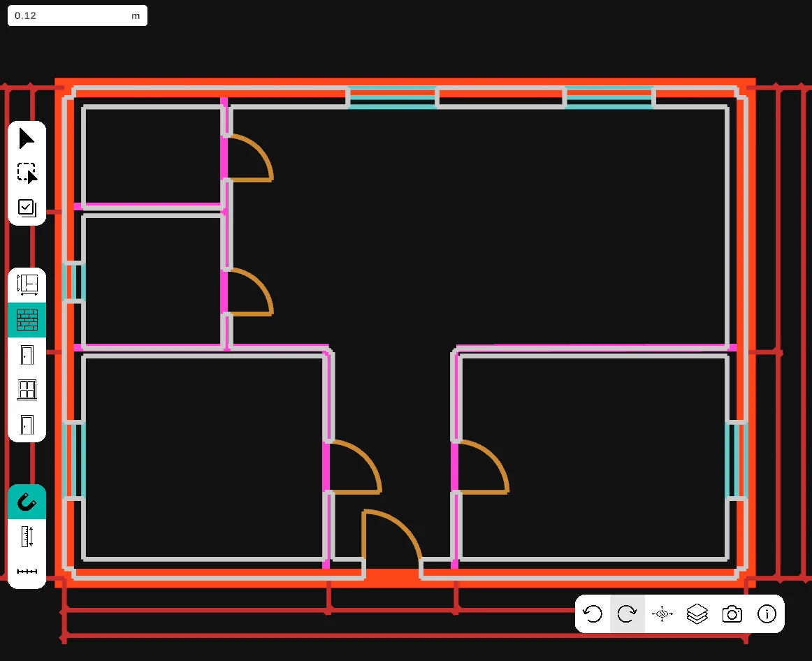Open the layers panel

click(697, 614)
